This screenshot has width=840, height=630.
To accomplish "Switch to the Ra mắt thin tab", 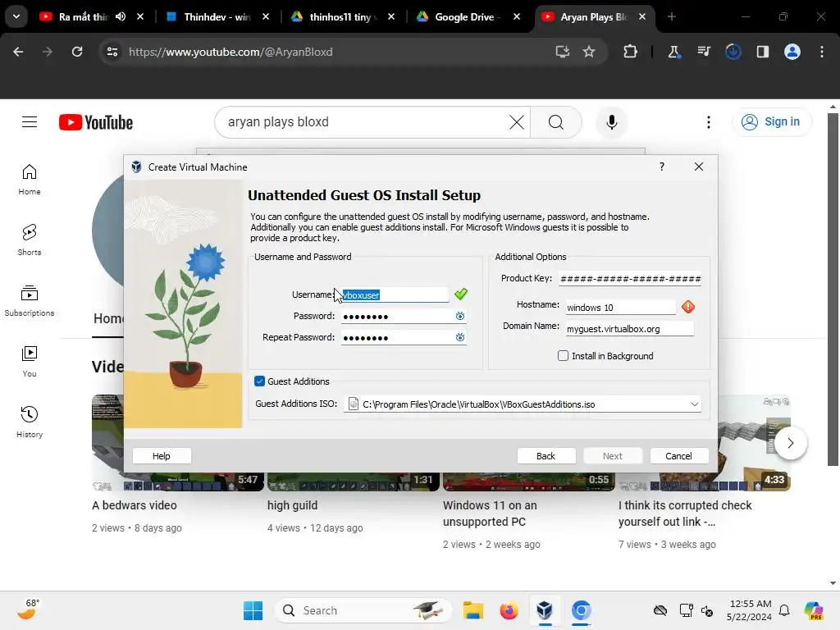I will tap(83, 17).
